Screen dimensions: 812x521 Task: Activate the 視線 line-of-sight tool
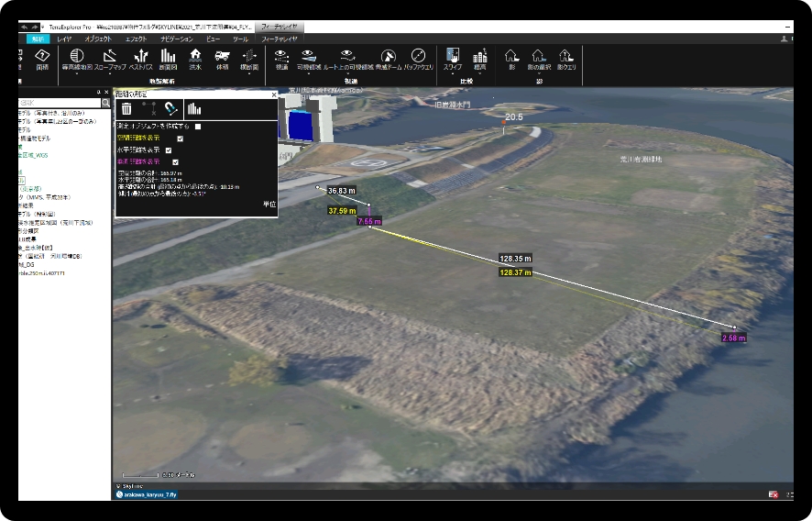[281, 60]
